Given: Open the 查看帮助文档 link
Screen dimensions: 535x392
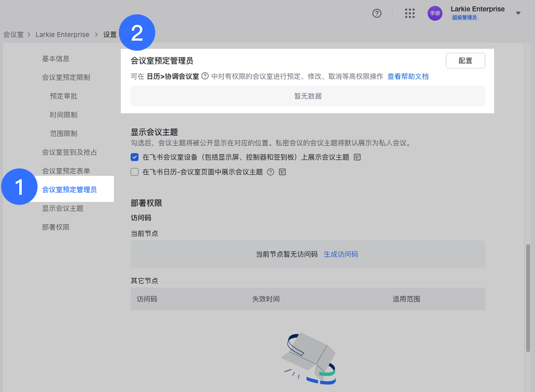Looking at the screenshot, I should tap(407, 75).
